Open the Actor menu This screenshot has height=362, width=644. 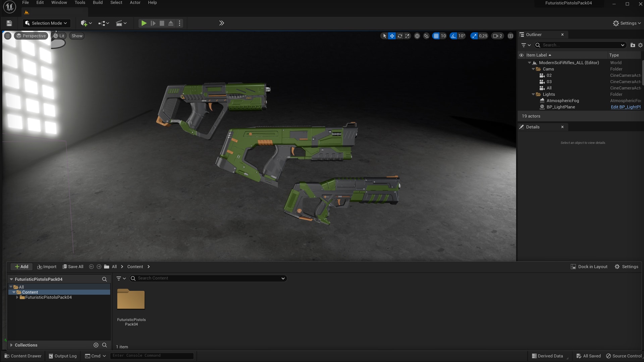pos(135,3)
